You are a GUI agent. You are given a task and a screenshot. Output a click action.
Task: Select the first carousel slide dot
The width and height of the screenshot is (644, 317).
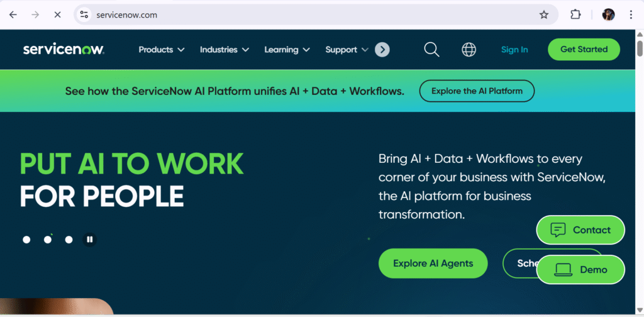26,240
